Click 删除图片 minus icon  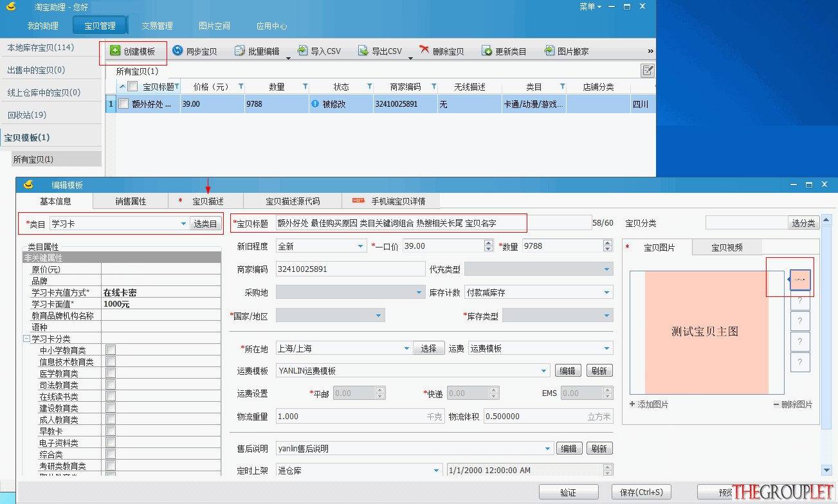coord(776,404)
